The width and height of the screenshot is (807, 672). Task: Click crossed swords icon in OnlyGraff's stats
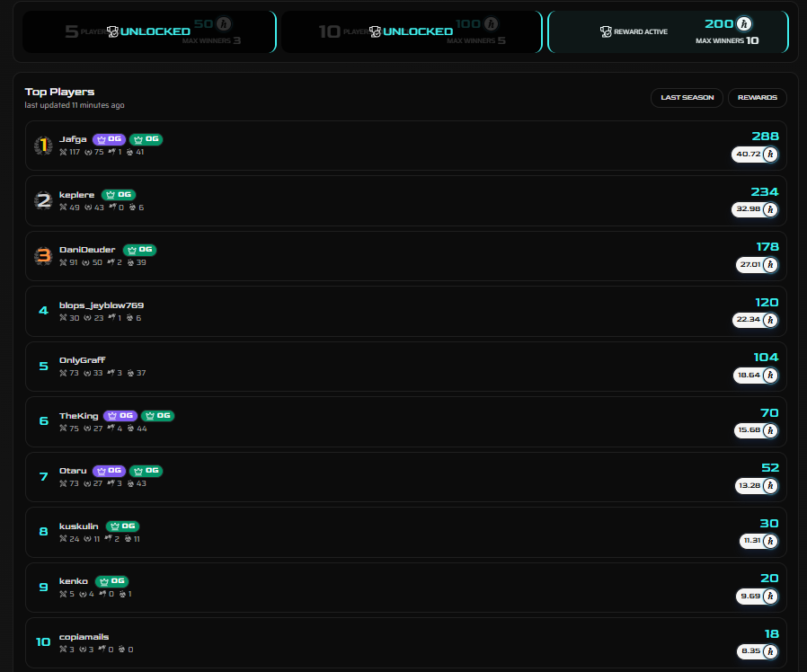click(63, 373)
